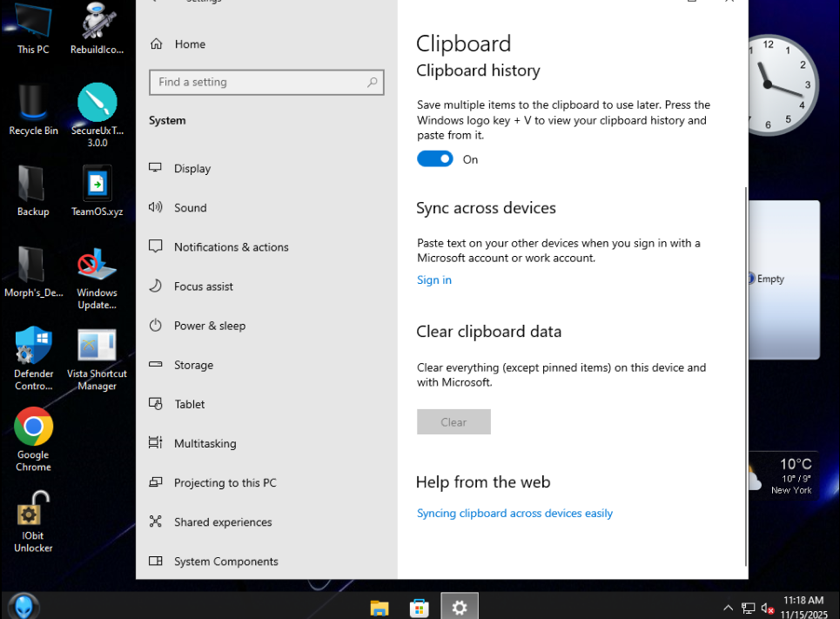The height and width of the screenshot is (619, 840).
Task: Open System Components settings
Action: click(225, 562)
